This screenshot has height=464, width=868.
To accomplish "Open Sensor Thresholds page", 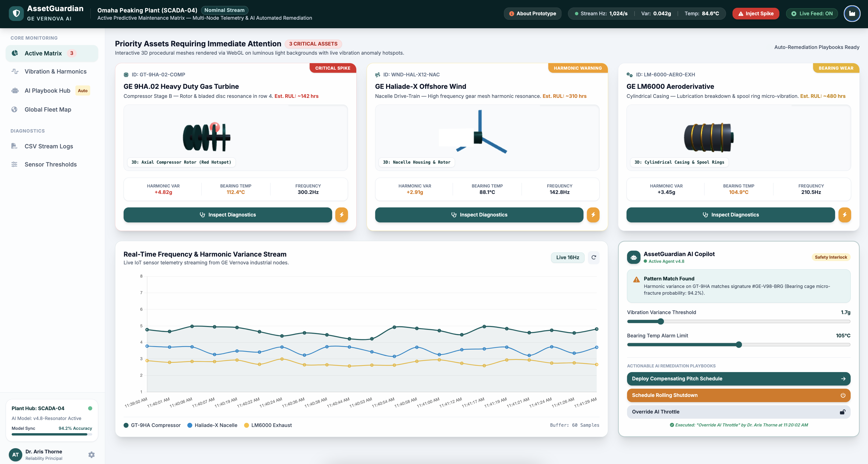I will click(52, 164).
